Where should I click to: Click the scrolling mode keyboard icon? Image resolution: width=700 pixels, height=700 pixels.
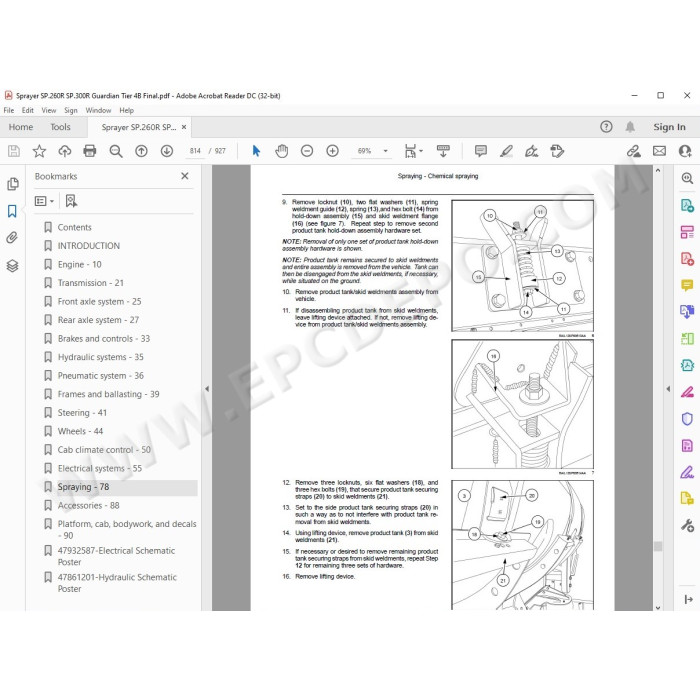pos(443,151)
